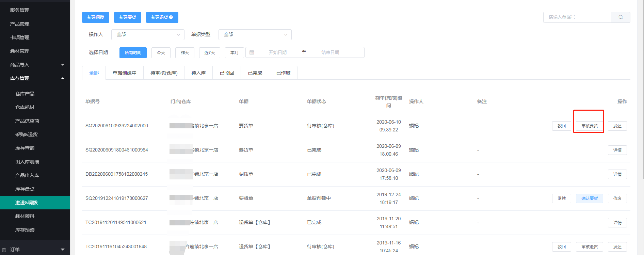The width and height of the screenshot is (644, 255).
Task: Expand the 商品导入 sidebar menu
Action: pos(35,65)
